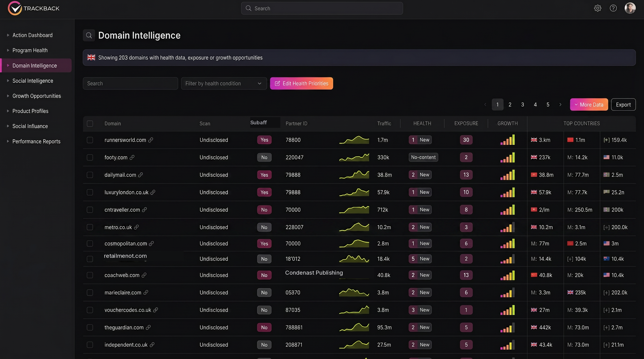The image size is (644, 359).
Task: Click growth bars icon for metro.co.uk
Action: pos(508,227)
